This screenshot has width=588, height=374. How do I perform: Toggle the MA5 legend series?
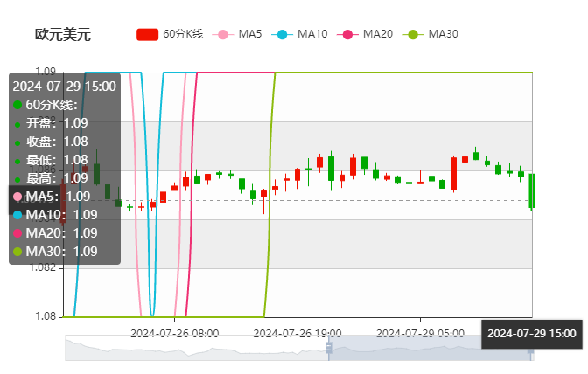237,34
